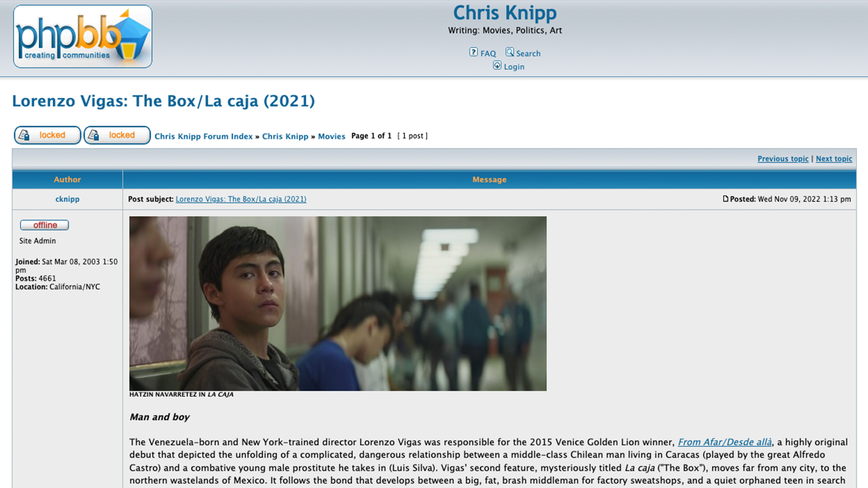Viewport: 868px width, 488px height.
Task: Click the phpBB logo image
Action: pos(83,37)
